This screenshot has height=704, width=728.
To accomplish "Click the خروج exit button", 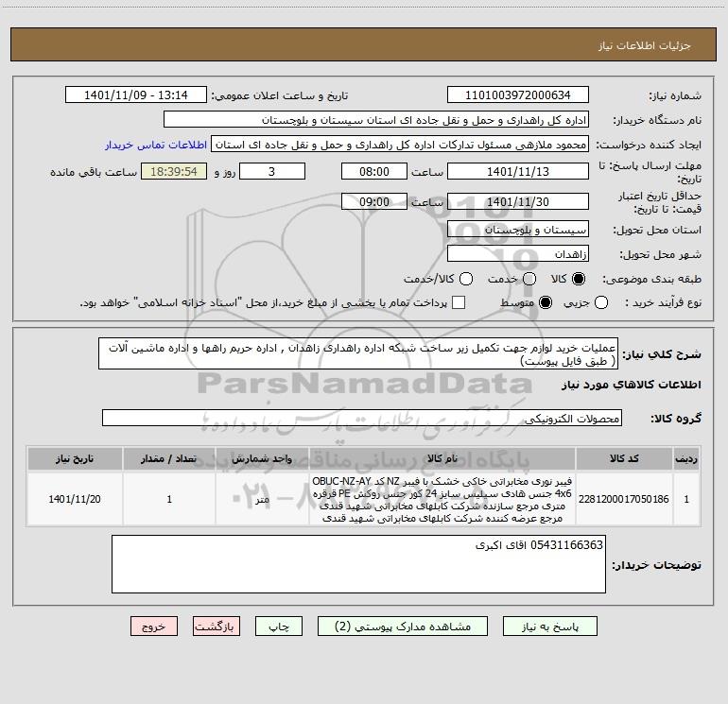I will [x=154, y=627].
